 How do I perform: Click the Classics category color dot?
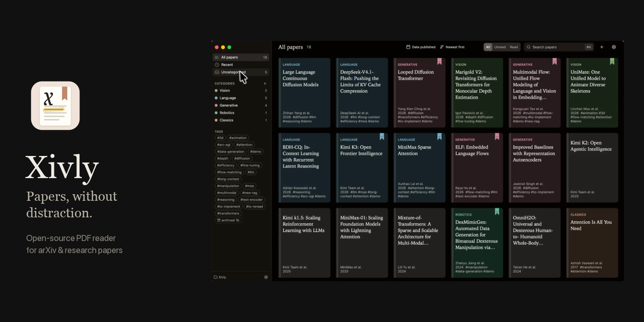click(x=216, y=120)
